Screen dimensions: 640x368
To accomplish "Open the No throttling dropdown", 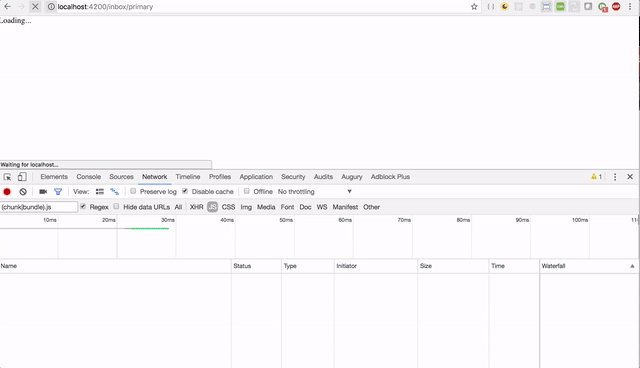I will pos(315,192).
